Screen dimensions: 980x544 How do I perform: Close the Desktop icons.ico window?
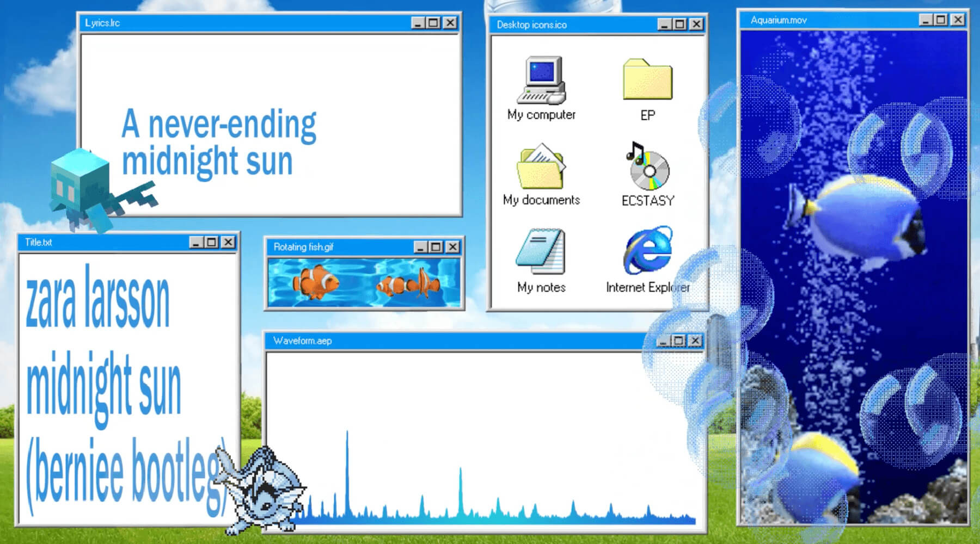(x=696, y=24)
